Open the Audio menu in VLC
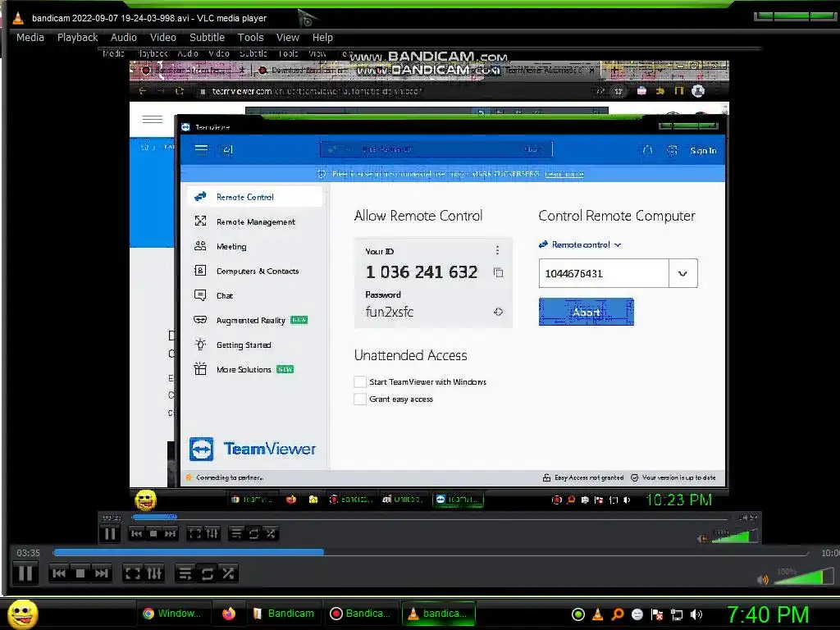 click(124, 38)
